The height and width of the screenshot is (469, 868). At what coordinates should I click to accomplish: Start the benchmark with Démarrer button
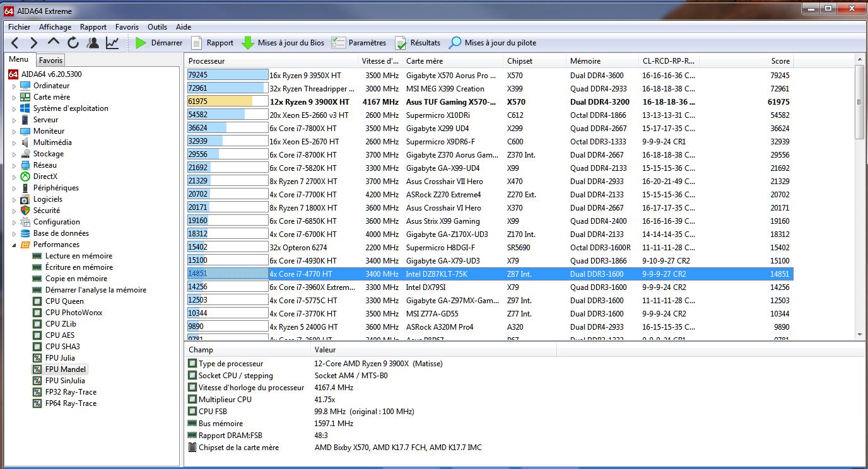pyautogui.click(x=159, y=43)
